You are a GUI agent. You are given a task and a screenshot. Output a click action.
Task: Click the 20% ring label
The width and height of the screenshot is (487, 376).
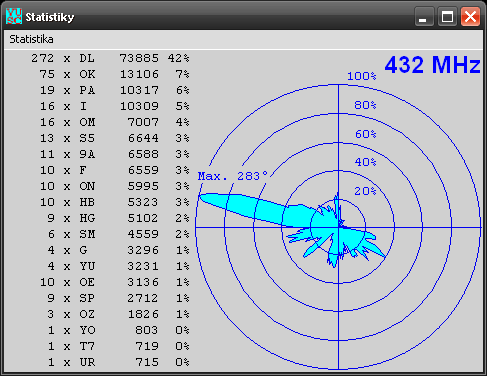tap(365, 191)
